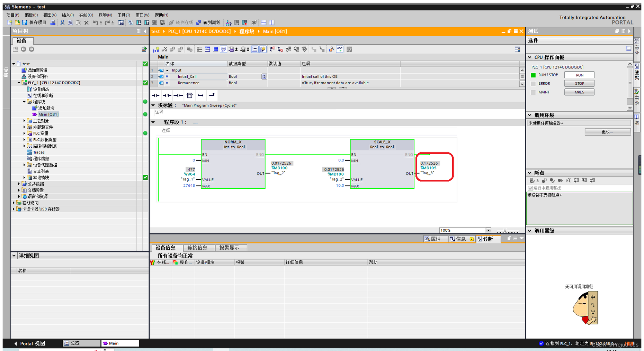Image resolution: width=644 pixels, height=351 pixels.
Task: Collapse the 程序块 tree node
Action: tap(24, 102)
